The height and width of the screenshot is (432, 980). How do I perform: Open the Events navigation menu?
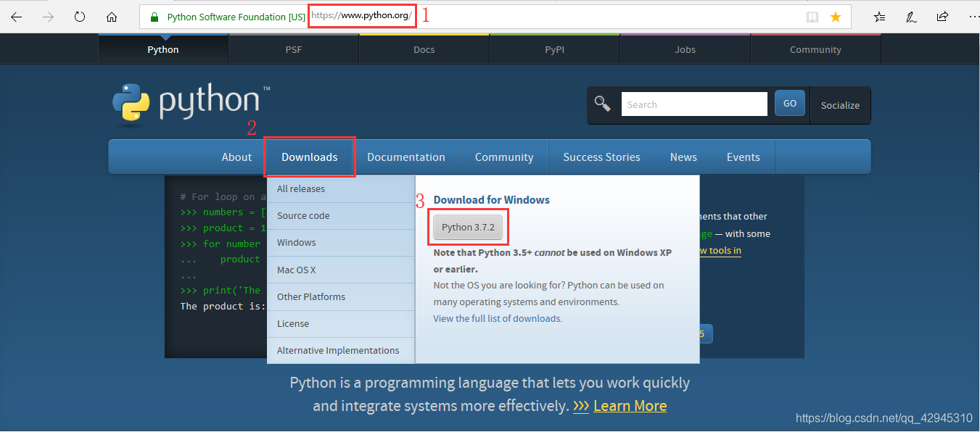pos(744,157)
